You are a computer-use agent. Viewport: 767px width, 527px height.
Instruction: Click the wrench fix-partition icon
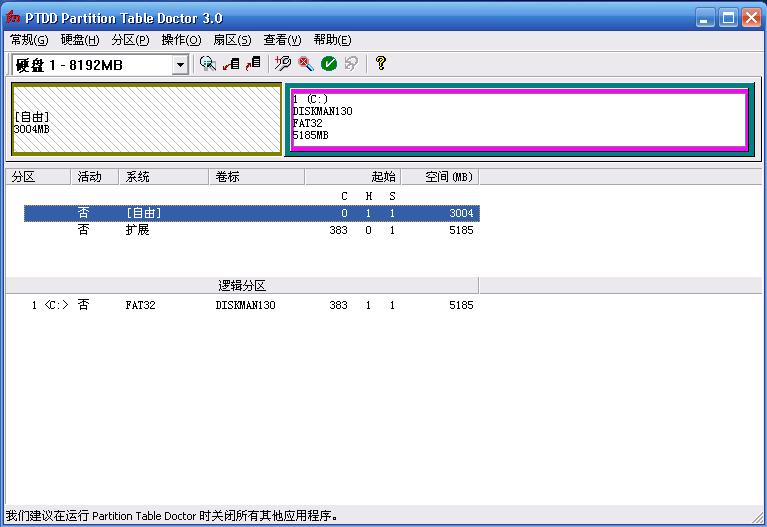pos(283,64)
